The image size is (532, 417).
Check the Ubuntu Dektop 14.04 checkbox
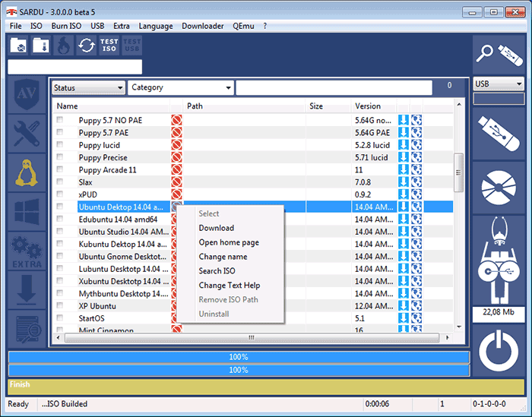(60, 206)
